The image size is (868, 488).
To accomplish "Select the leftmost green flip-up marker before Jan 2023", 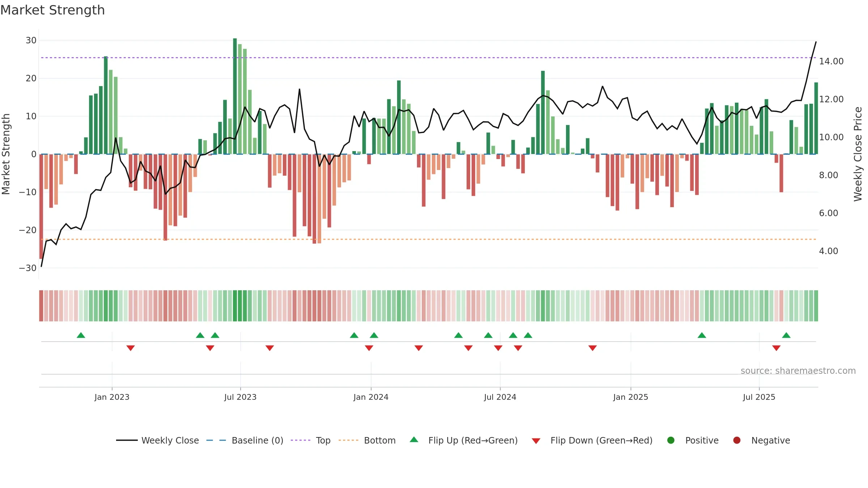I will click(x=81, y=335).
